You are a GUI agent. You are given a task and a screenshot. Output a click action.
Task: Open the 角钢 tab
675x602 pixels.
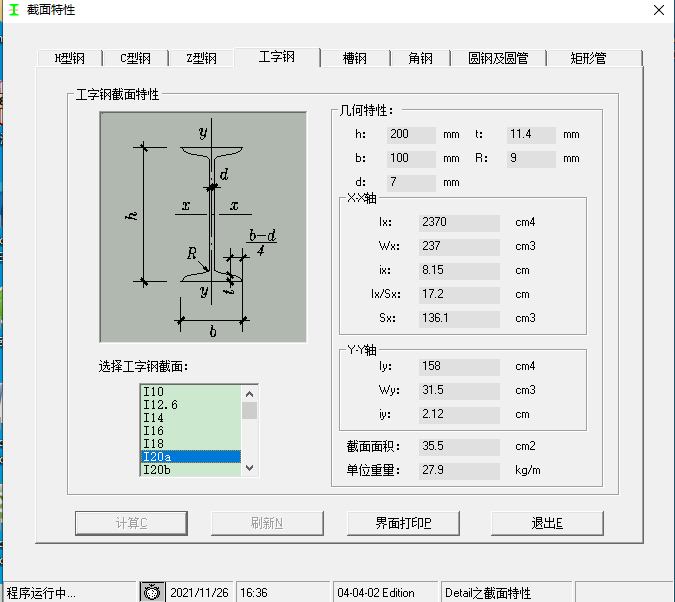click(x=420, y=58)
